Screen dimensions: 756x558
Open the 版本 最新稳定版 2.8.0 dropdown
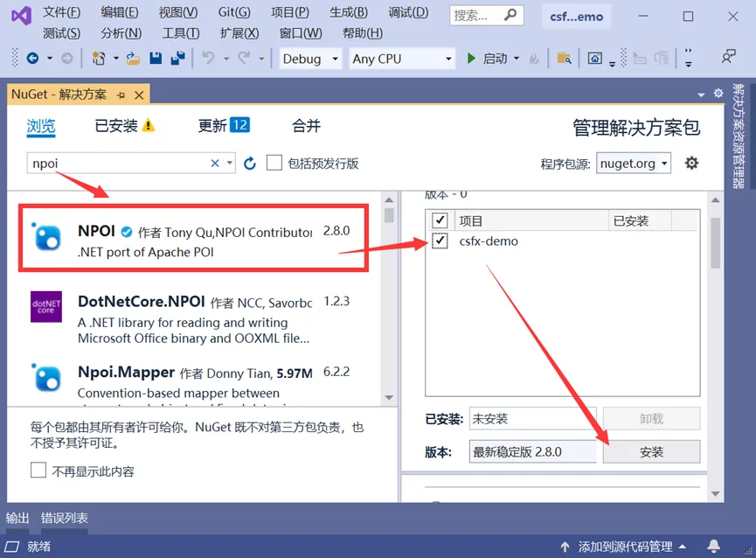[533, 452]
